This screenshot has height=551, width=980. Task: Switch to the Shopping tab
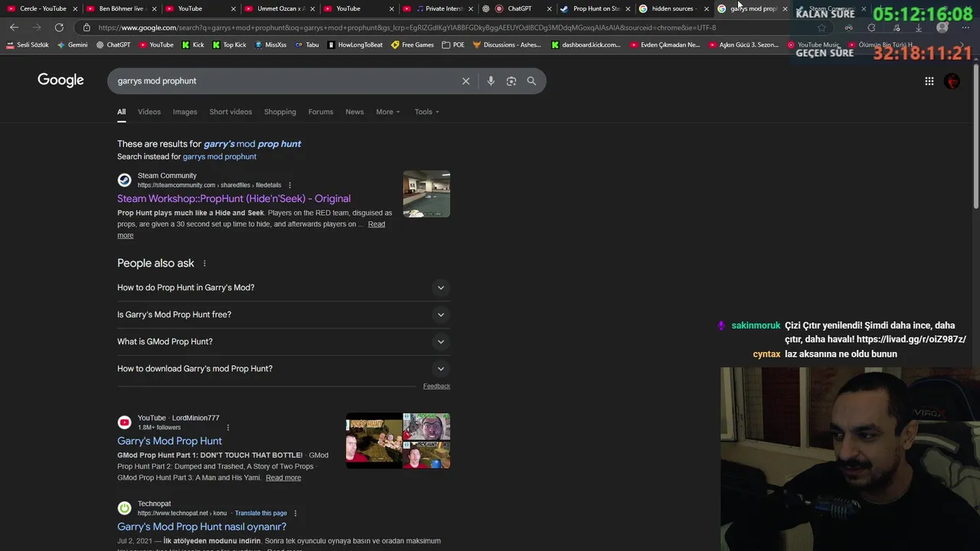click(x=280, y=112)
